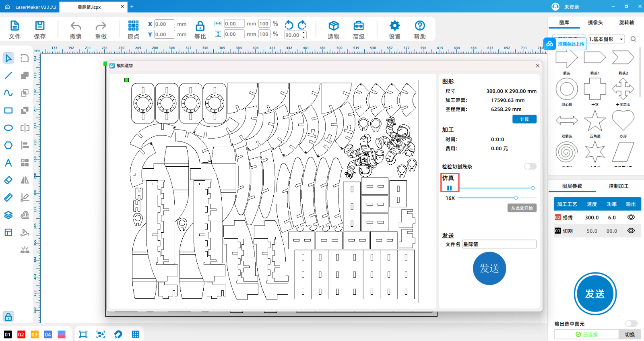Toggle 输出选中图元 switch
Screen dimensions: 644x341
click(x=631, y=324)
